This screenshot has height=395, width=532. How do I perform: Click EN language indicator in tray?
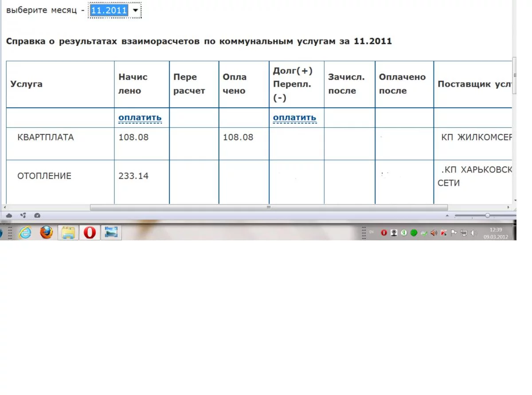[372, 232]
